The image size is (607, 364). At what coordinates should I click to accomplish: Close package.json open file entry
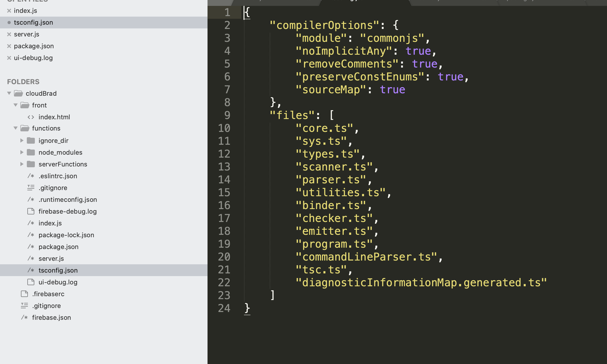pyautogui.click(x=9, y=46)
